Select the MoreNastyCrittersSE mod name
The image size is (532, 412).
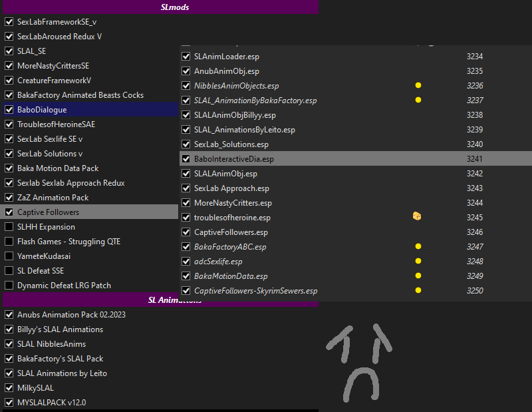(x=53, y=65)
